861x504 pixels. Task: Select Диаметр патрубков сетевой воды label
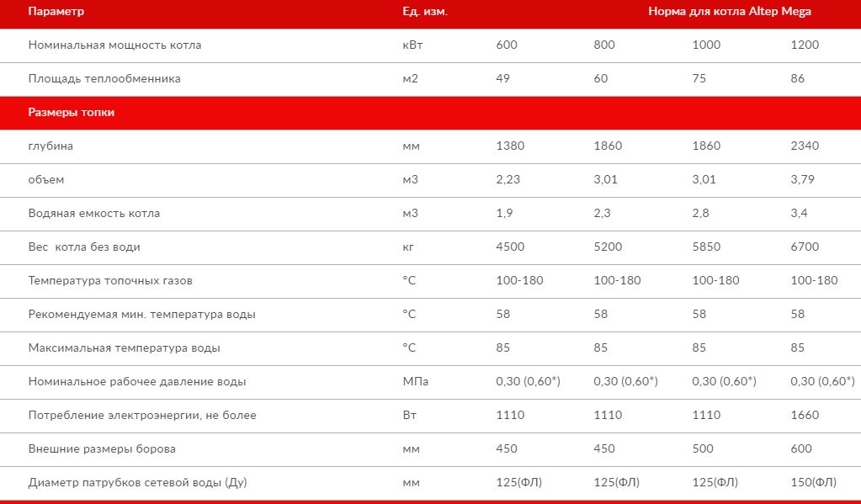click(x=138, y=483)
